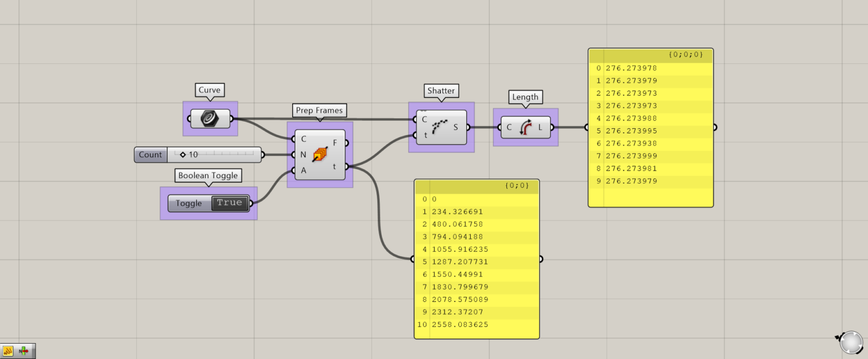Click the green N arrow widget icon

[x=24, y=351]
